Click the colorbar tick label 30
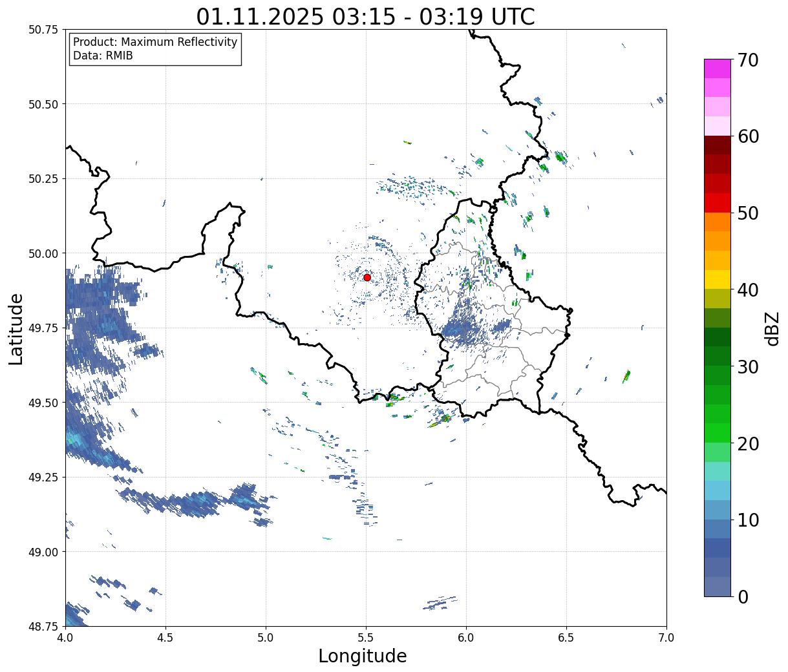This screenshot has width=788, height=672. (748, 367)
